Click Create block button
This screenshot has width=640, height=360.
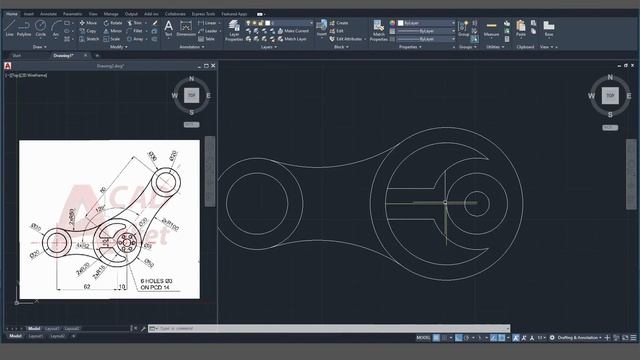tap(339, 23)
